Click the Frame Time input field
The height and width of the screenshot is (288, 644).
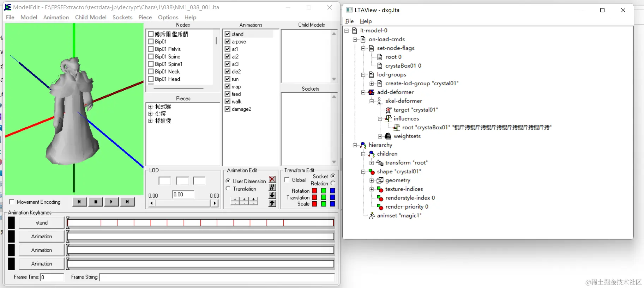click(52, 277)
